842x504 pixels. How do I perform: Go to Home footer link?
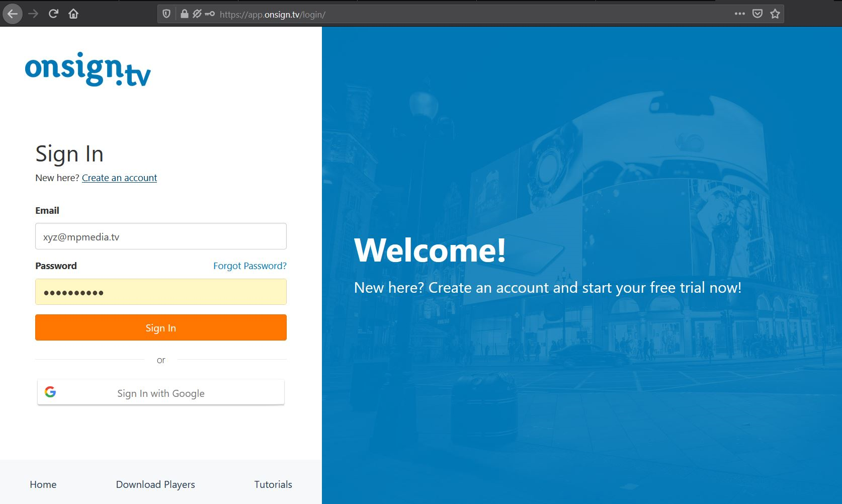click(x=43, y=484)
